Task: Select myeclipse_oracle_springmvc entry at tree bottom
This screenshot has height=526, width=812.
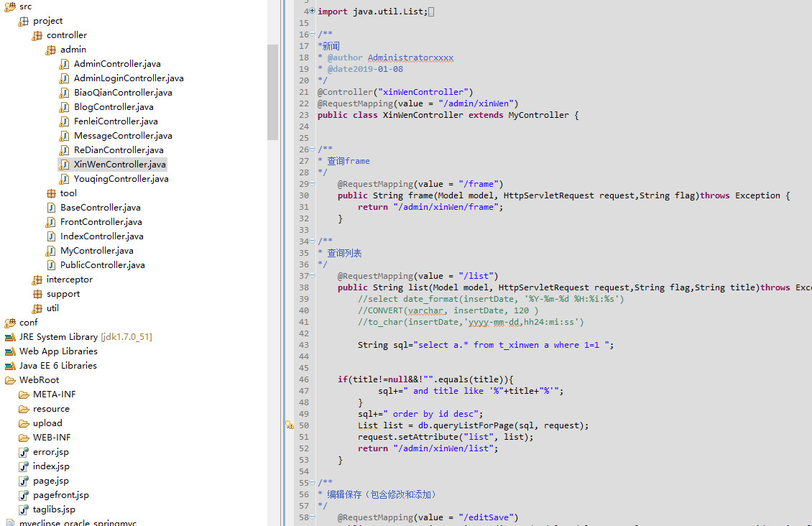Action: 78,522
